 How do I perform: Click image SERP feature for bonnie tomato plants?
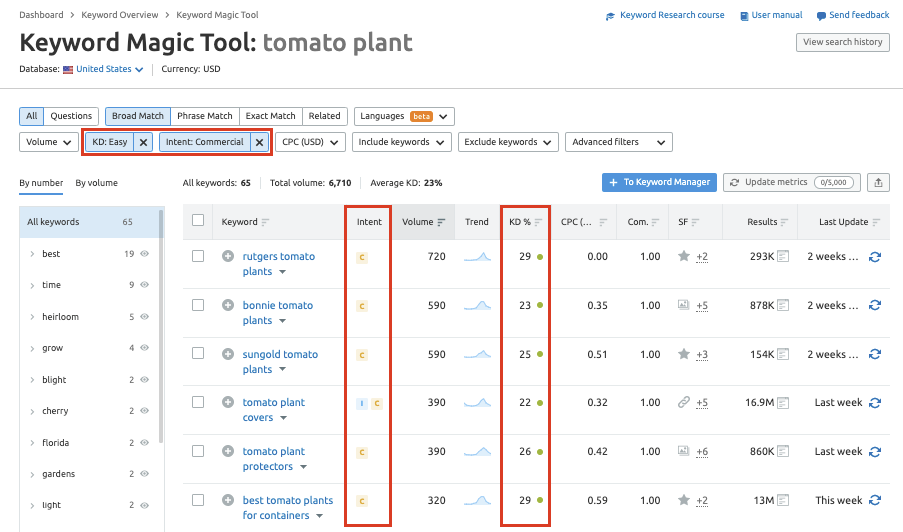tap(684, 305)
